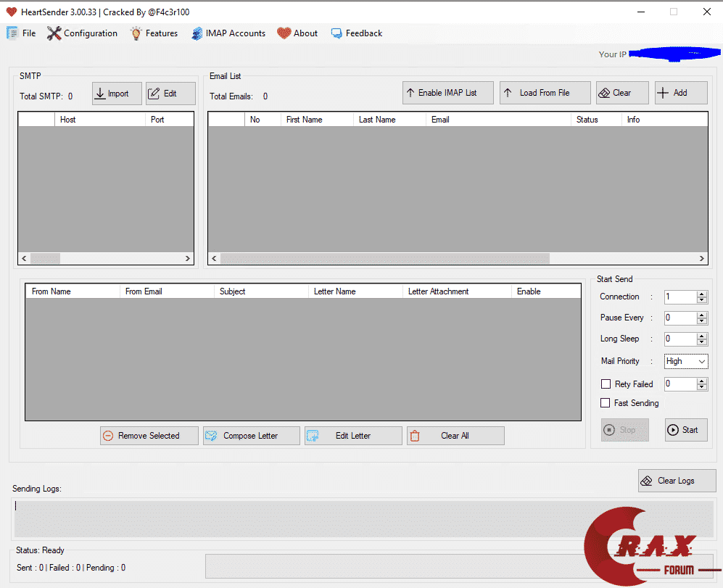Image resolution: width=723 pixels, height=588 pixels.
Task: Click the Email List horizontal scrollbar thumb
Action: (x=385, y=258)
